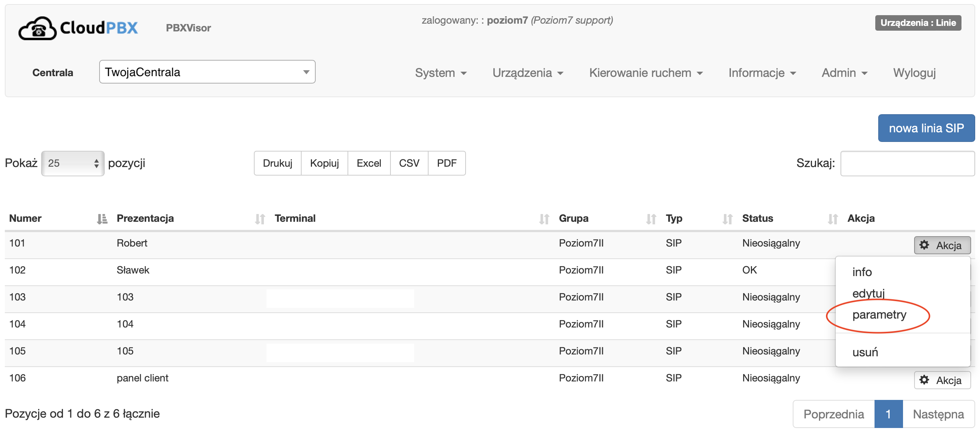The width and height of the screenshot is (980, 445).
Task: Sort by Status column arrows
Action: [x=832, y=219]
